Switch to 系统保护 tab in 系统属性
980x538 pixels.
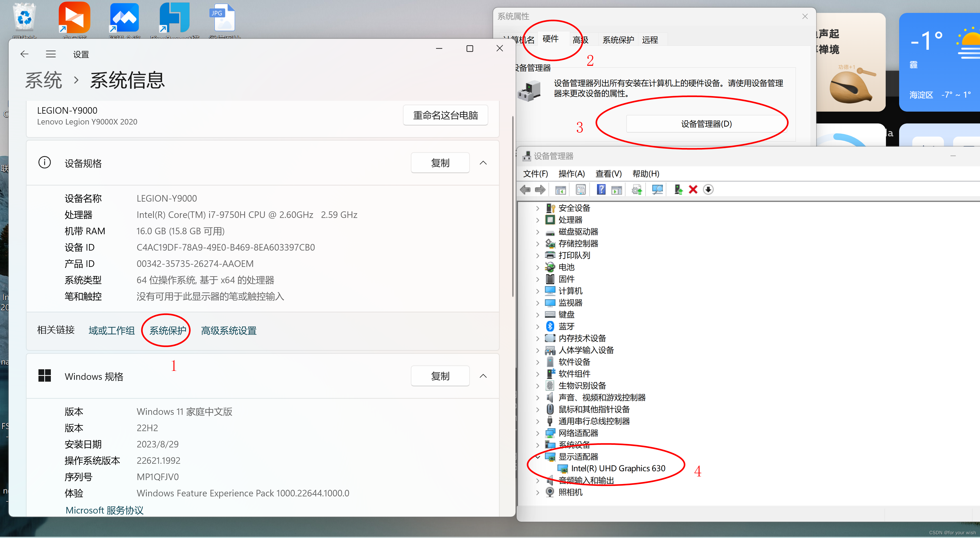pyautogui.click(x=618, y=39)
